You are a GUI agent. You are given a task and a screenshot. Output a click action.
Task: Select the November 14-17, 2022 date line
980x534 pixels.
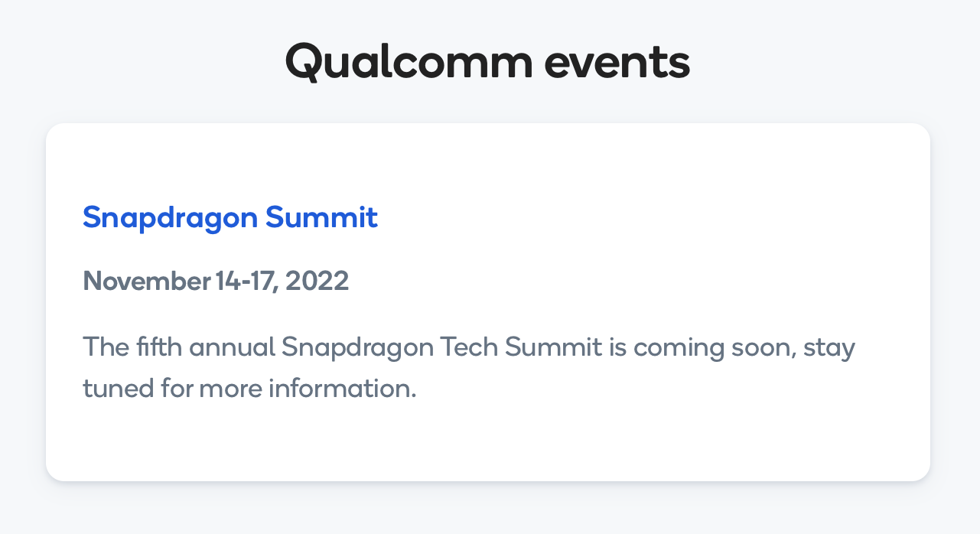coord(216,282)
